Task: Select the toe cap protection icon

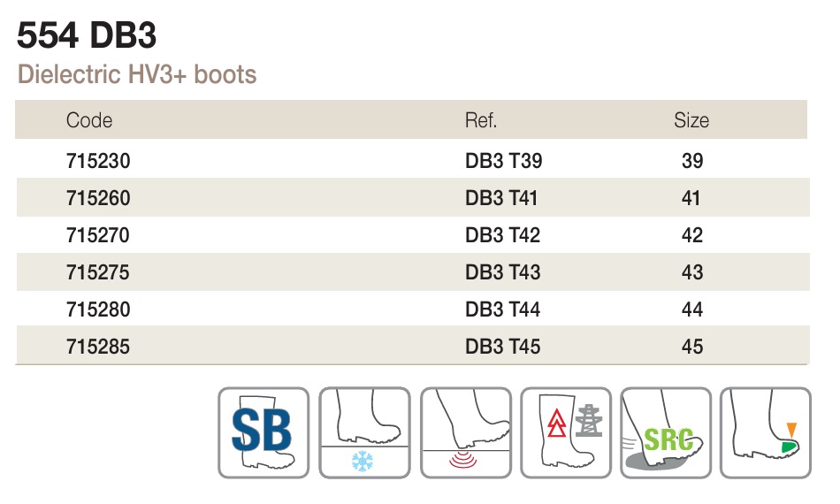Action: 766,432
